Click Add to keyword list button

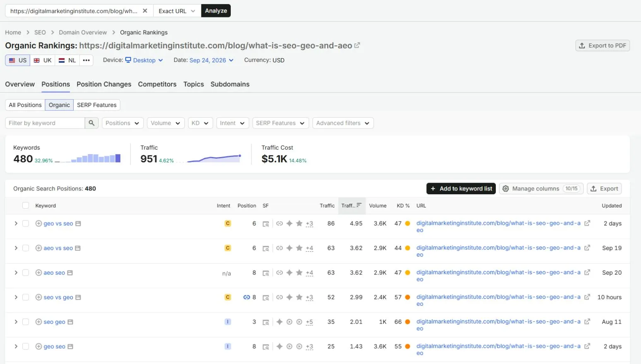click(461, 189)
